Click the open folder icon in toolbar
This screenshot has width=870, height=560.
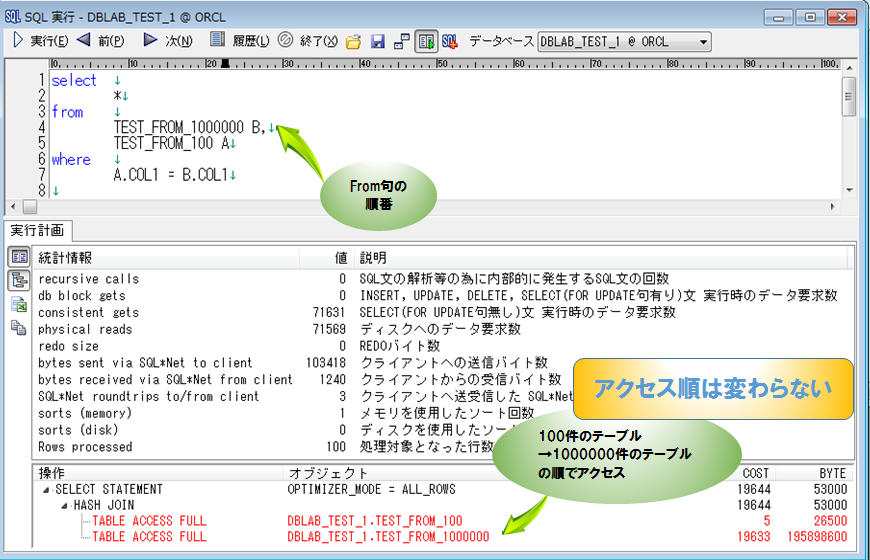353,42
